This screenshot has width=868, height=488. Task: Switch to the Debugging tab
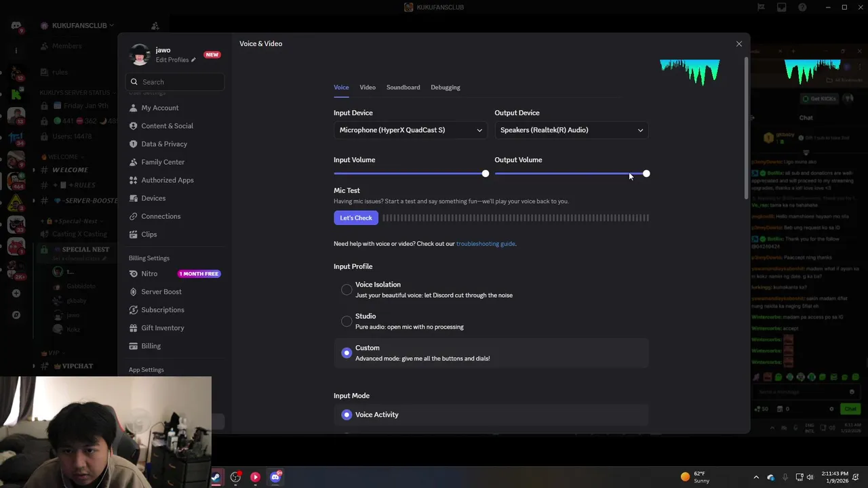pyautogui.click(x=445, y=87)
